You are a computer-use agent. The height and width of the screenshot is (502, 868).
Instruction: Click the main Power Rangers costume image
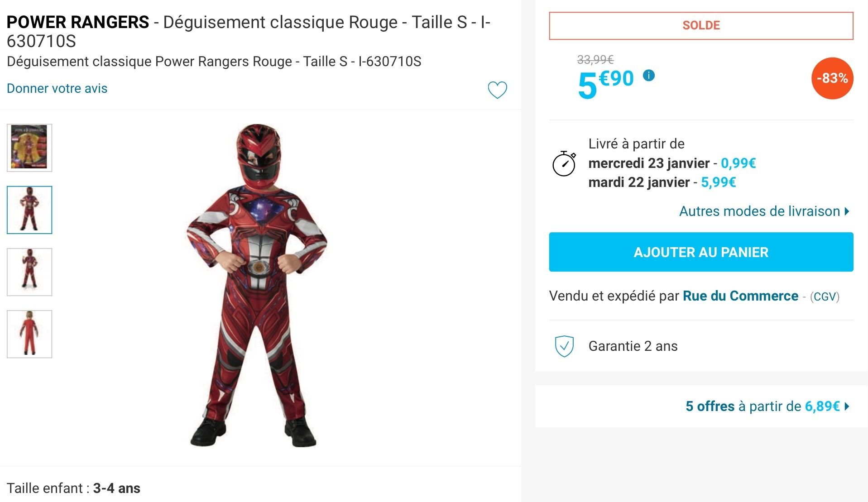[x=257, y=285]
